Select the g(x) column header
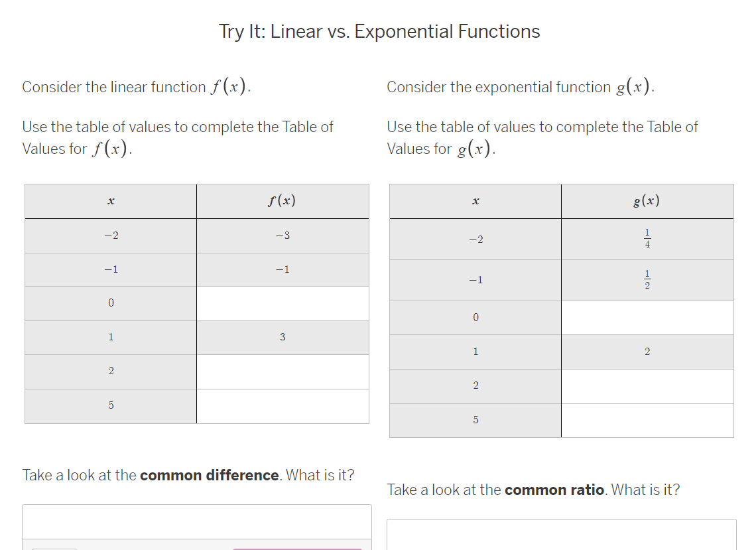This screenshot has width=756, height=550. point(647,200)
